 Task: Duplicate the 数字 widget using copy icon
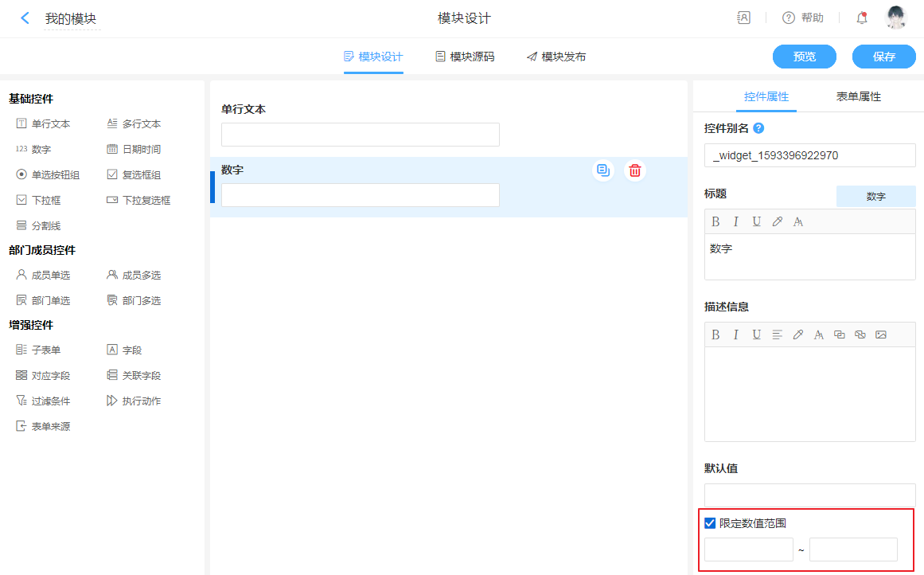coord(603,170)
